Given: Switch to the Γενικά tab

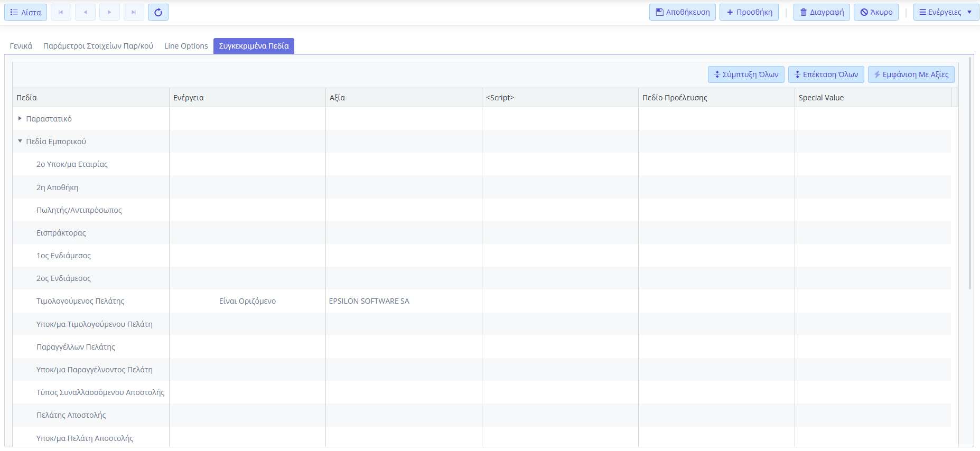Looking at the screenshot, I should click(x=21, y=46).
